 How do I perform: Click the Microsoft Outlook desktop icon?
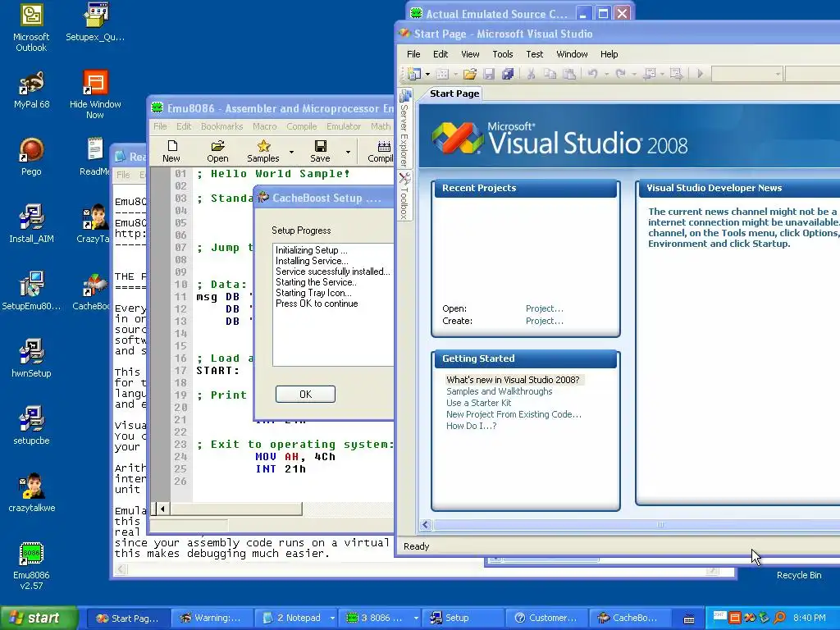(31, 29)
